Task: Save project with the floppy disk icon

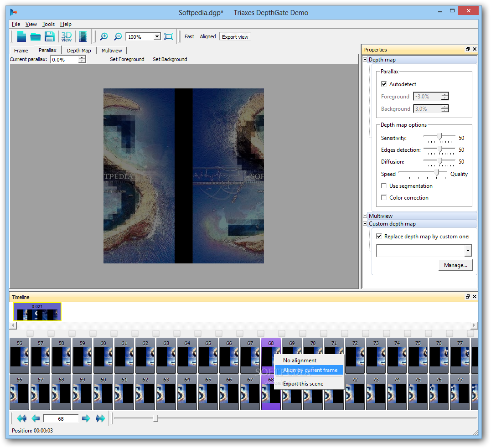Action: pyautogui.click(x=50, y=36)
